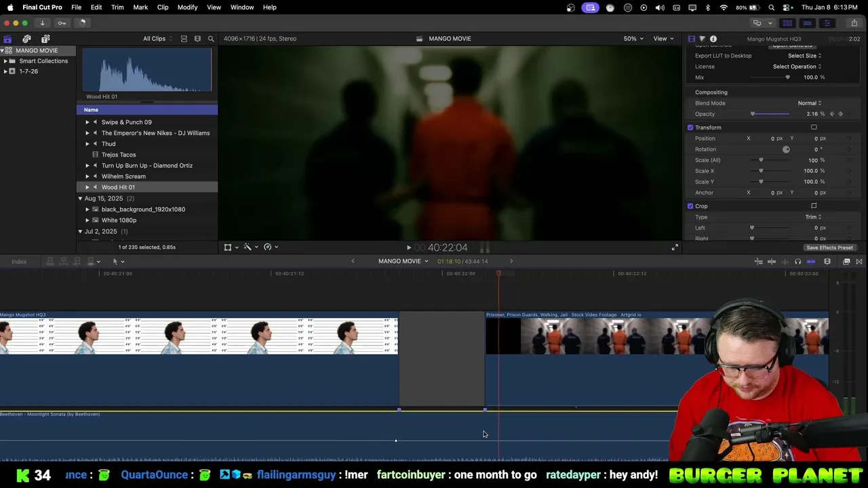Open the retiming speedometer menu
This screenshot has width=868, height=488.
coord(270,247)
